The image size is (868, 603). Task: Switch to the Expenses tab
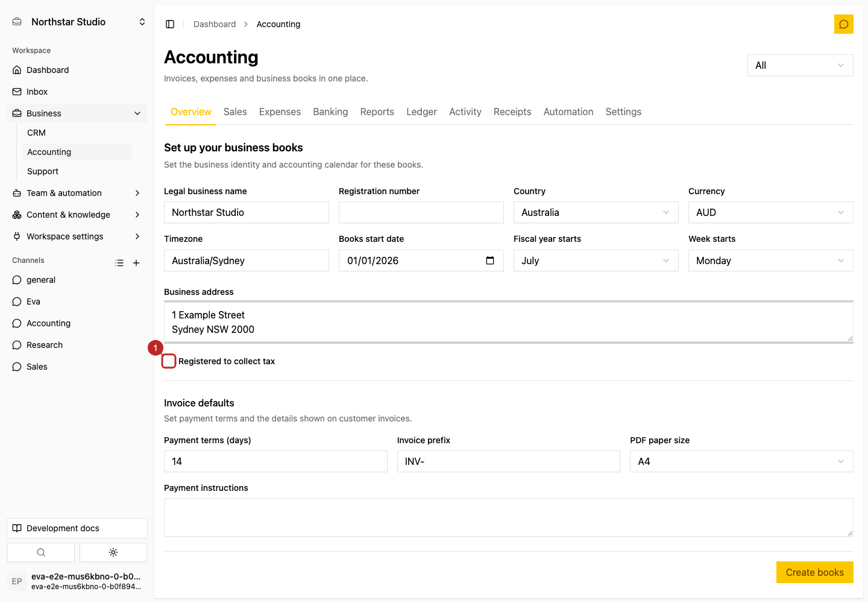pos(280,112)
